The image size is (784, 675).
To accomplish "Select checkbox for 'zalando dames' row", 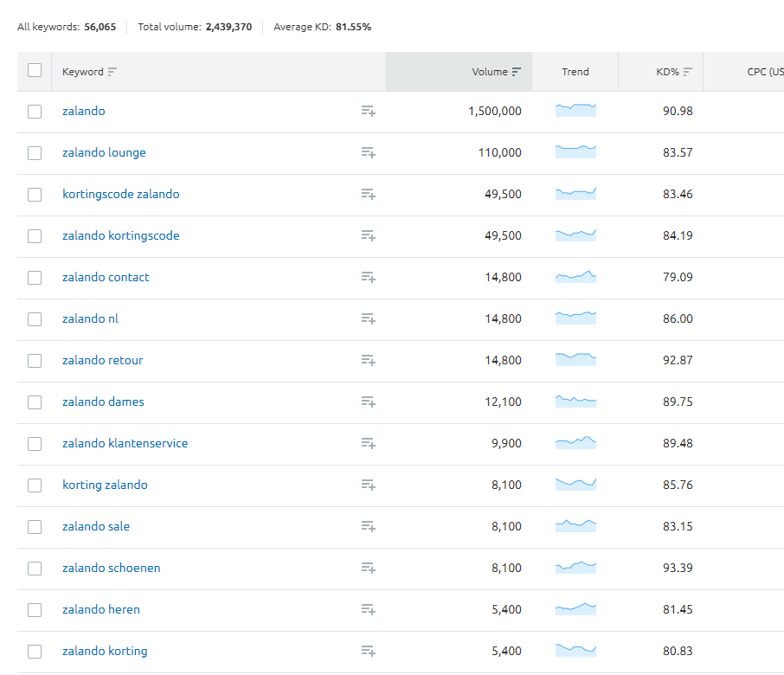I will (35, 402).
